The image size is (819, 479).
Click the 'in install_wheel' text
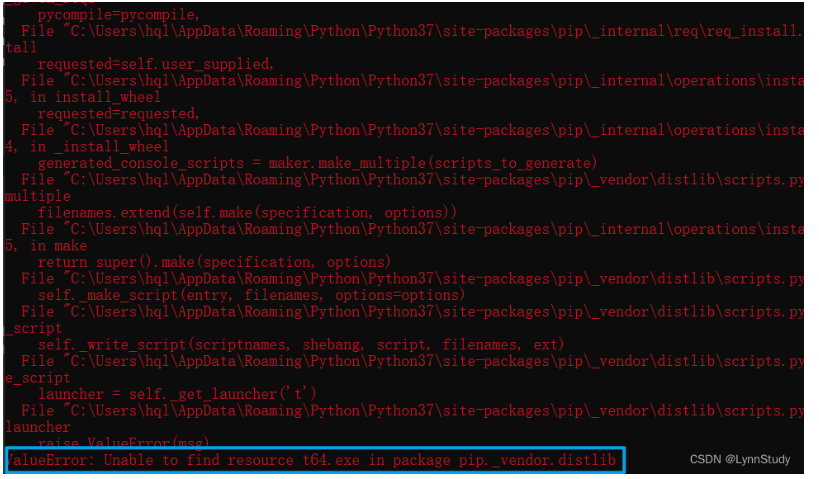95,97
